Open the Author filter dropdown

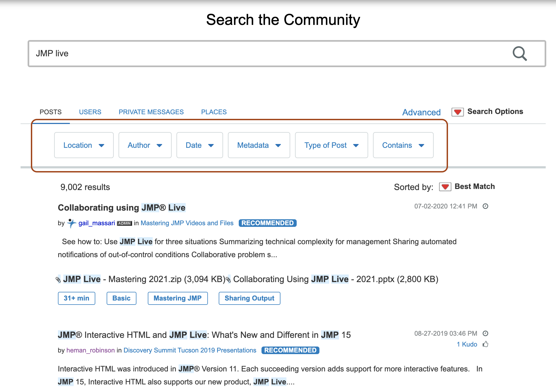(x=145, y=145)
